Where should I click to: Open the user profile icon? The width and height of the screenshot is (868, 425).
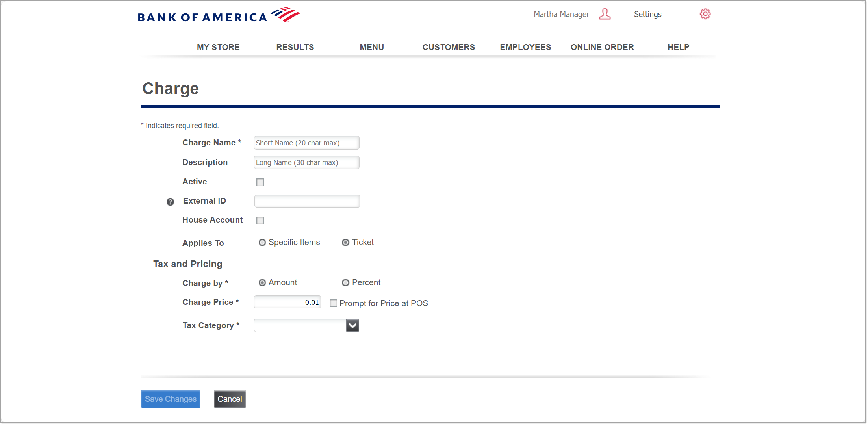tap(605, 14)
